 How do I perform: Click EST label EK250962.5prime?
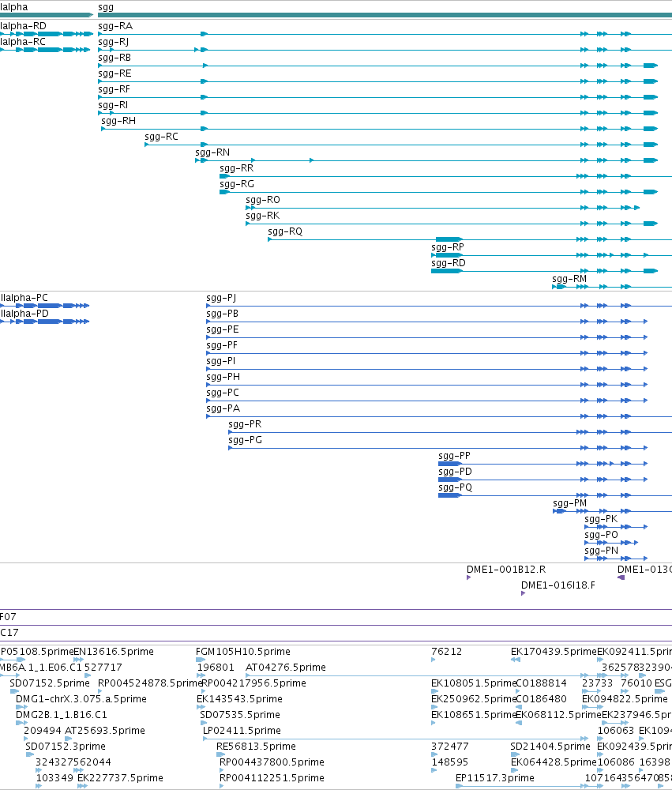[474, 699]
